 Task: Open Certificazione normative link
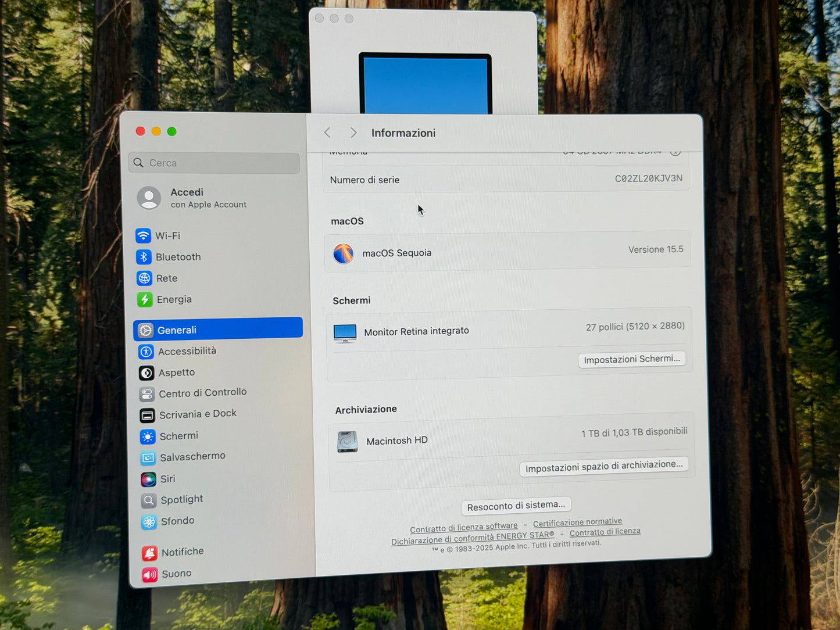577,522
